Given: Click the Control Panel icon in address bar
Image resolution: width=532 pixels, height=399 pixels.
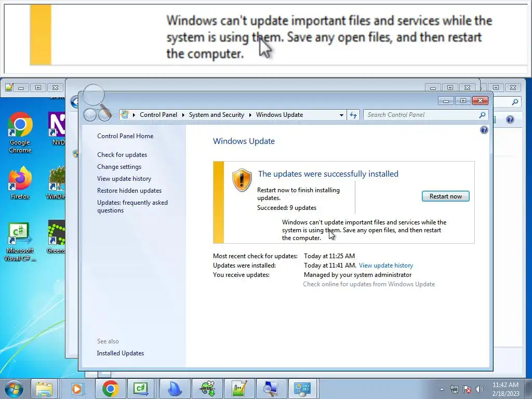Looking at the screenshot, I should point(125,115).
